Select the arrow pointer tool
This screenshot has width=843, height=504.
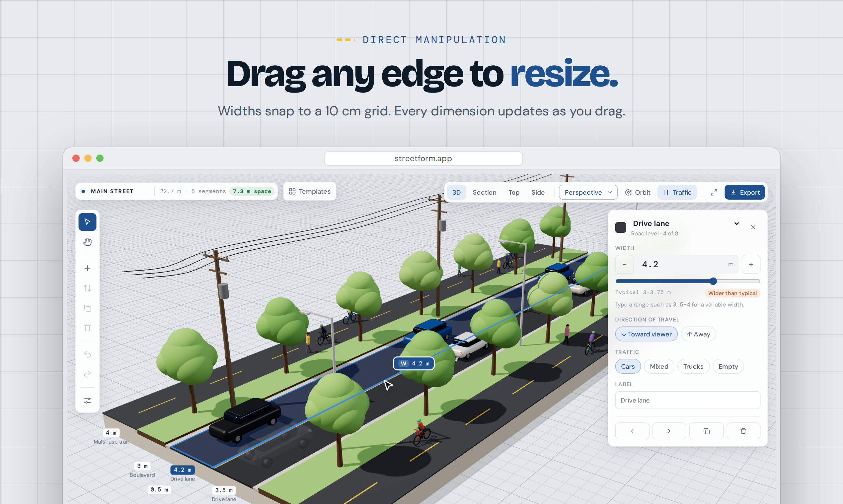click(87, 222)
